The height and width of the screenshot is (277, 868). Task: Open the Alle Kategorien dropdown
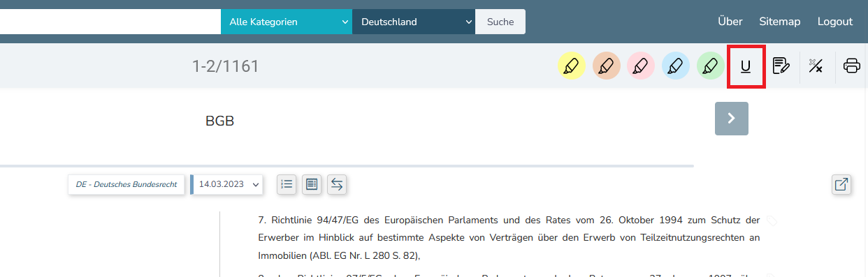(x=287, y=22)
